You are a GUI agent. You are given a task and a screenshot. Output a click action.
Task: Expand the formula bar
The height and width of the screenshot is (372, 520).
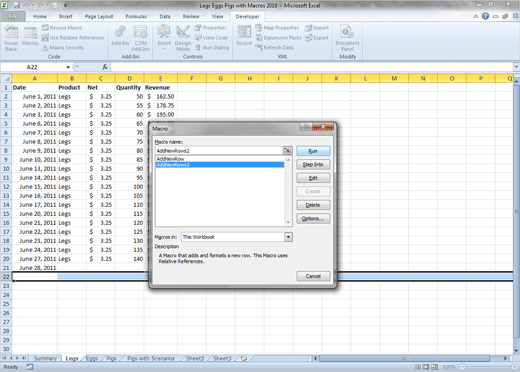point(516,67)
